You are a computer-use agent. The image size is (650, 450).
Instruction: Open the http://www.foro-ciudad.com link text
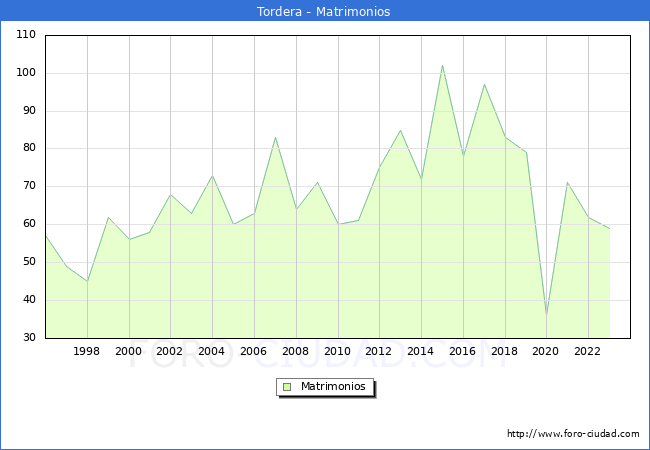(x=573, y=434)
